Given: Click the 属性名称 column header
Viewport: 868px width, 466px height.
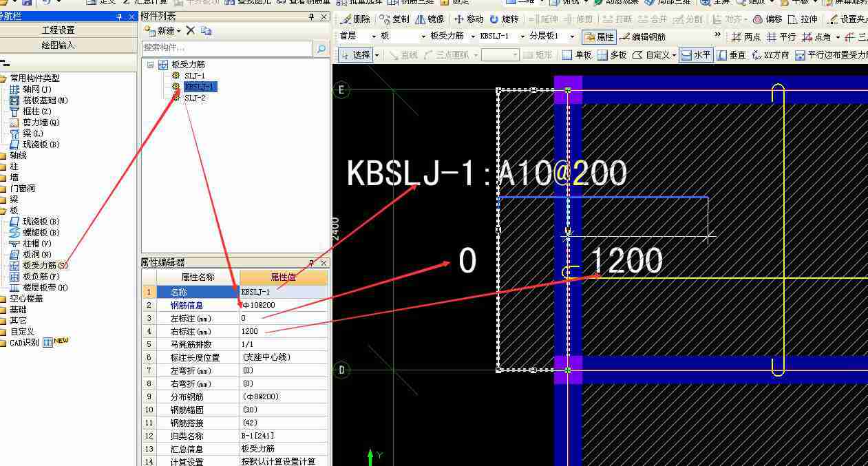Looking at the screenshot, I should point(198,277).
